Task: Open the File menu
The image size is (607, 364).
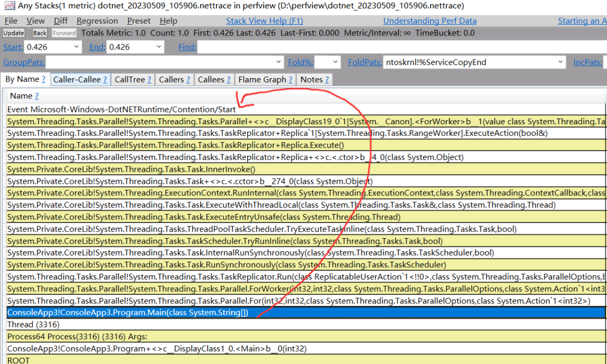Action: (11, 21)
